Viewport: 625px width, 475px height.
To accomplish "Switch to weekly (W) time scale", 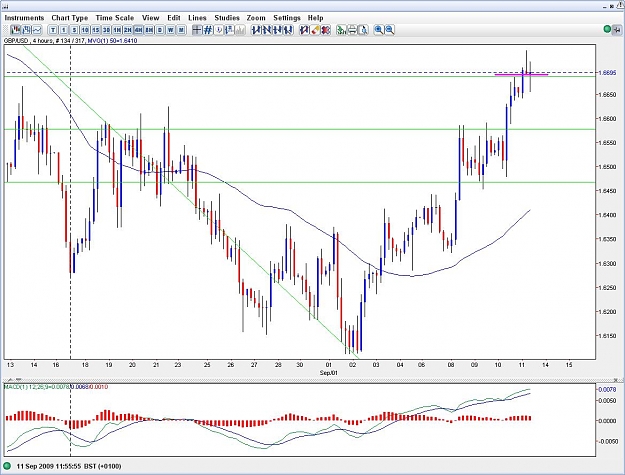I will 171,30.
